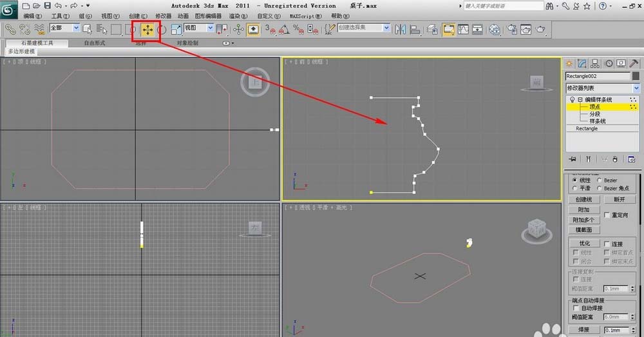644x337 pixels.
Task: Click the Use Pivot Point Center icon
Action: 222,29
